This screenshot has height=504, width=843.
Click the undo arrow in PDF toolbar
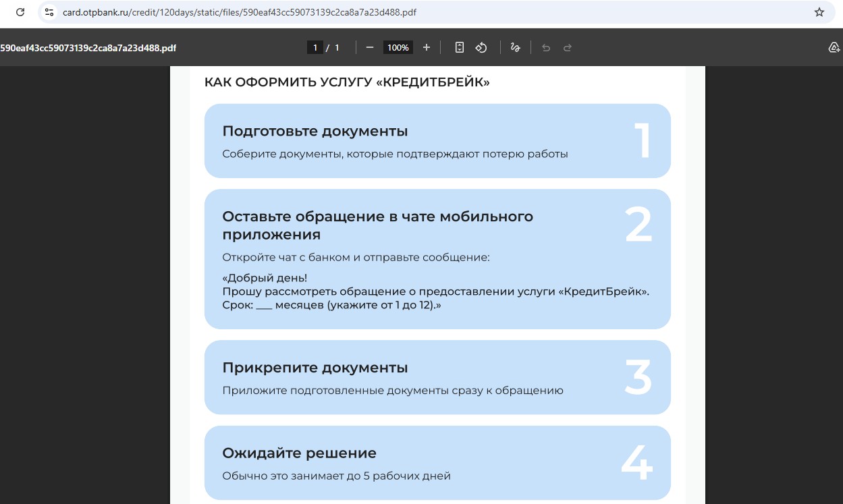546,47
